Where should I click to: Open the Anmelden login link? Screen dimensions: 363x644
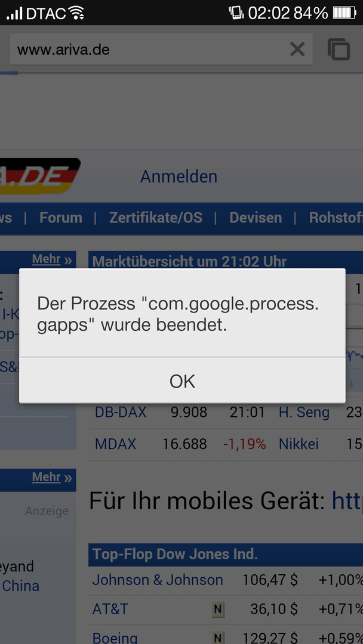pyautogui.click(x=179, y=177)
